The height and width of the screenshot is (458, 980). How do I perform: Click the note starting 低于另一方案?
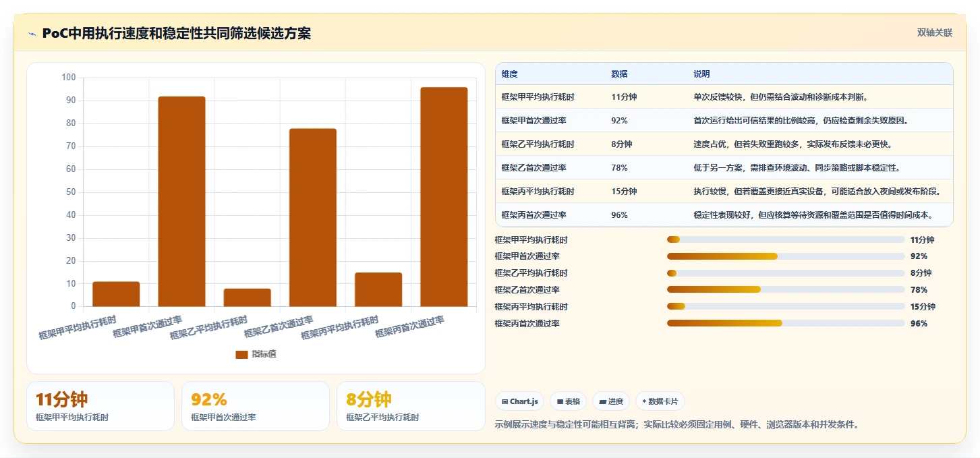click(797, 168)
